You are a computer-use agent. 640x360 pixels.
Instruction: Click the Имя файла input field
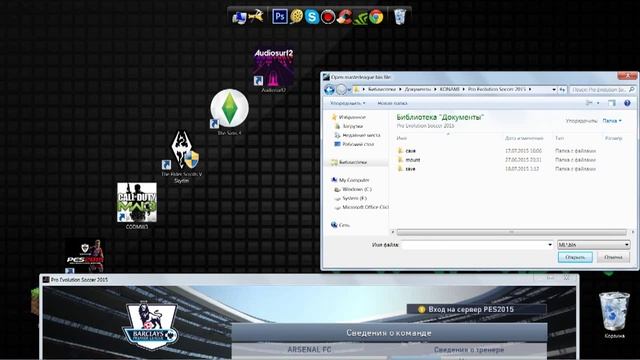coord(474,244)
